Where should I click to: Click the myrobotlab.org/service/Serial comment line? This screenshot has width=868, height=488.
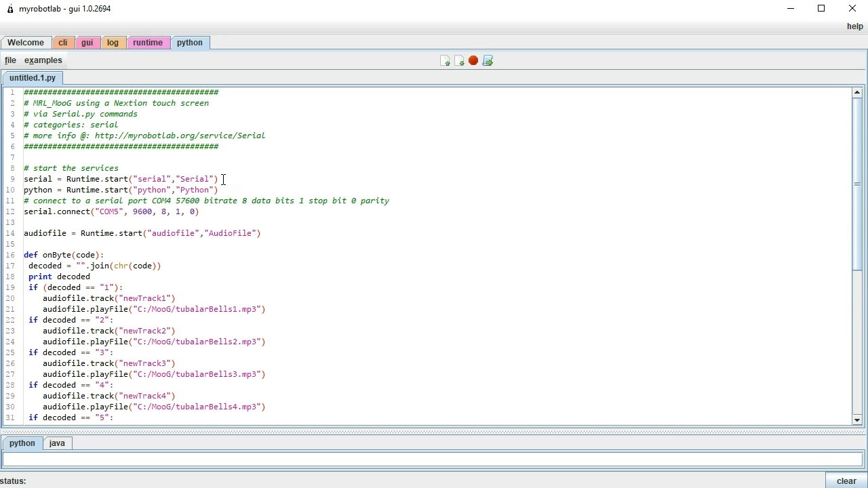click(x=144, y=136)
